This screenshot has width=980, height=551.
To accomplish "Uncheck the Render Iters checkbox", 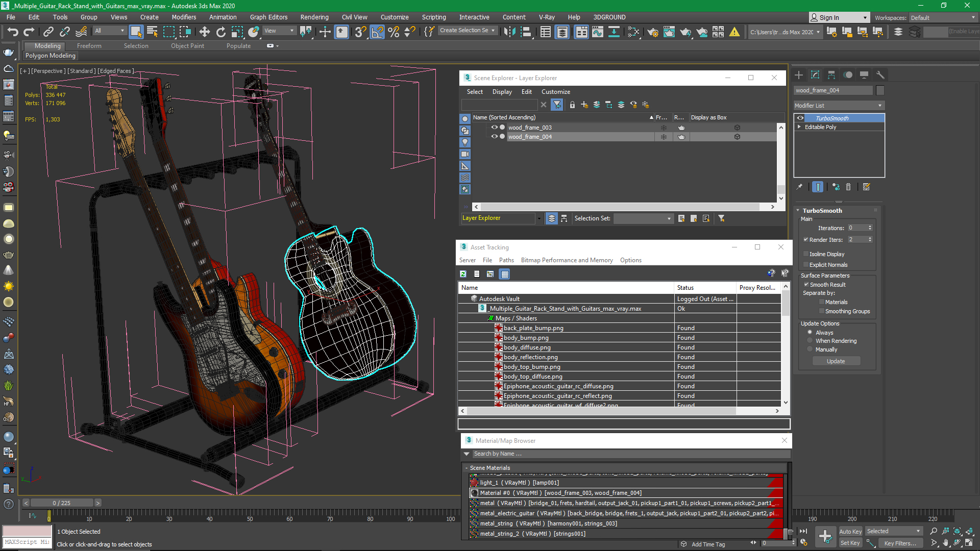I will [x=806, y=240].
